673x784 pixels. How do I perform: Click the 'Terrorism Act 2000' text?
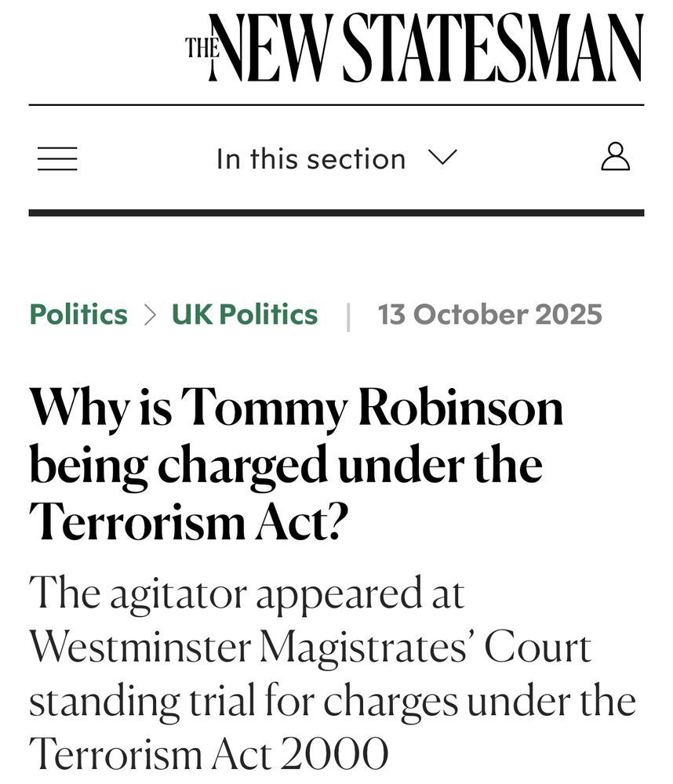pyautogui.click(x=209, y=756)
